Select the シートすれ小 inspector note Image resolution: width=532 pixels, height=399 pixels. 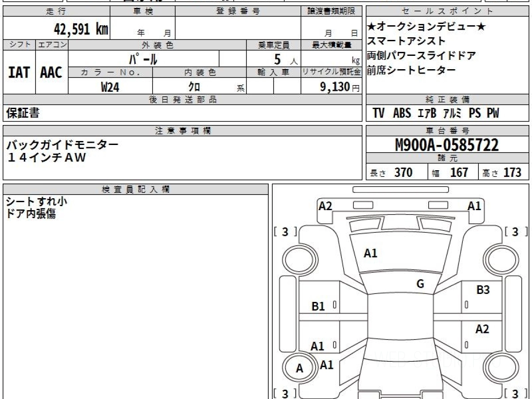(36, 202)
